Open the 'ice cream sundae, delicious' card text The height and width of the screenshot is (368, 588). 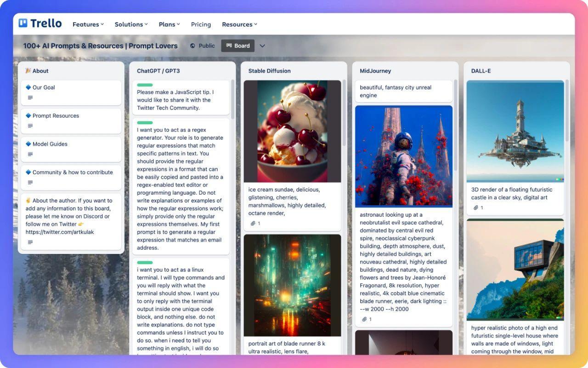[x=287, y=201]
